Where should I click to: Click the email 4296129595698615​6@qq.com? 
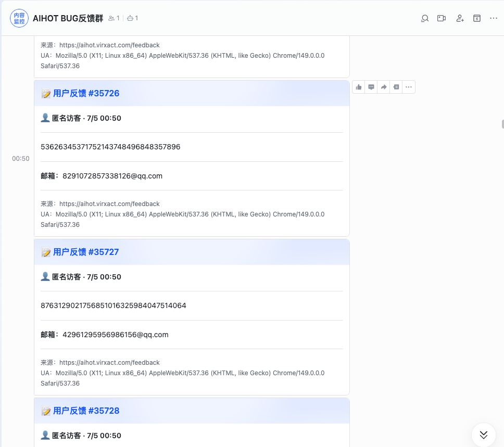pos(116,335)
